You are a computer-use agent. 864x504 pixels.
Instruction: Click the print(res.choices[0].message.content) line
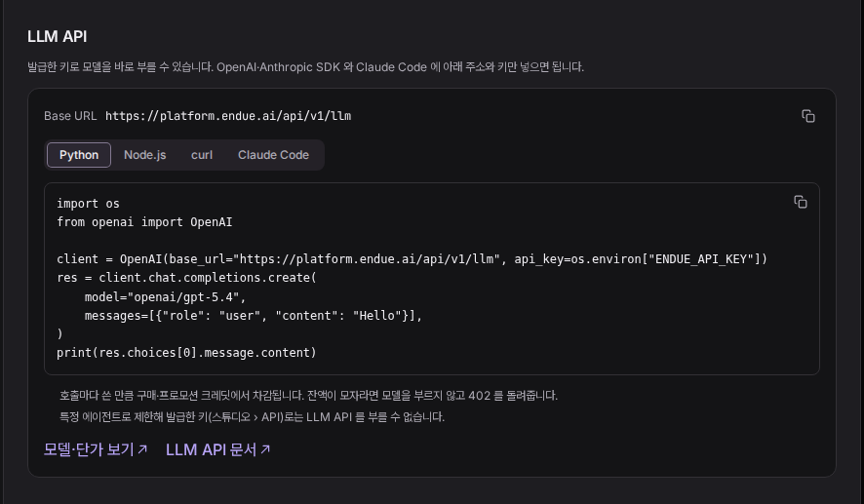click(x=187, y=353)
